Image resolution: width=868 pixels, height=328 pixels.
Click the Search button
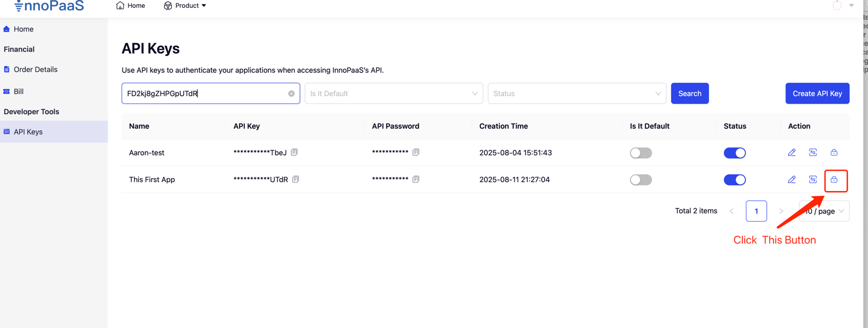click(x=689, y=94)
